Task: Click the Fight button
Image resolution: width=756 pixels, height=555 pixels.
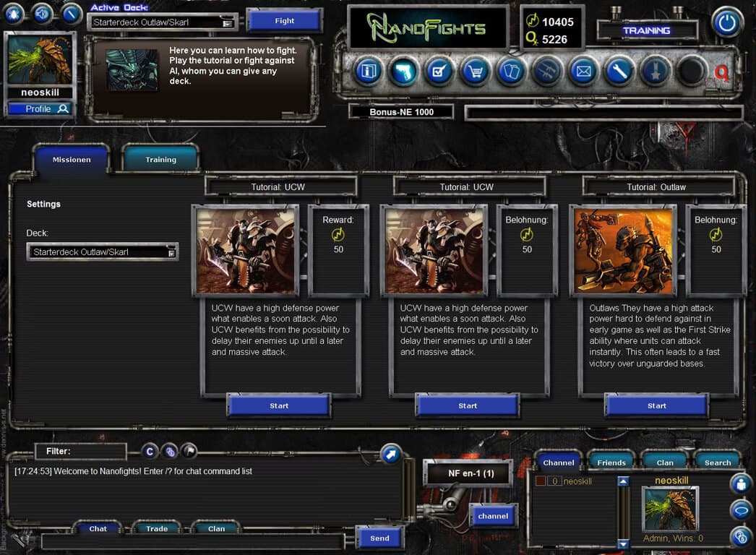Action: coord(285,21)
